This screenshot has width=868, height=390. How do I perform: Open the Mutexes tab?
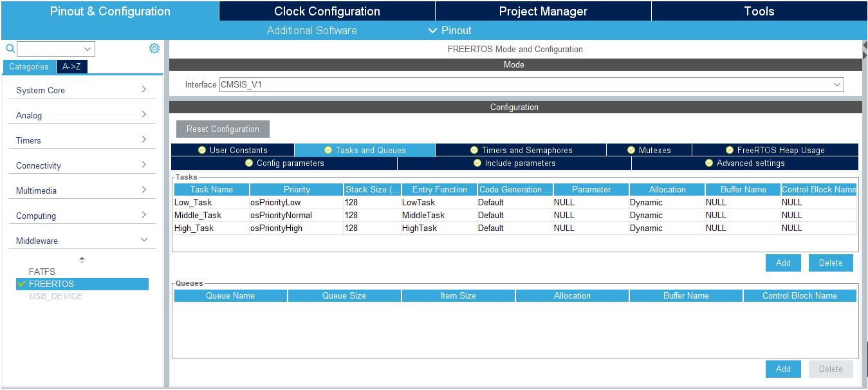coord(649,150)
